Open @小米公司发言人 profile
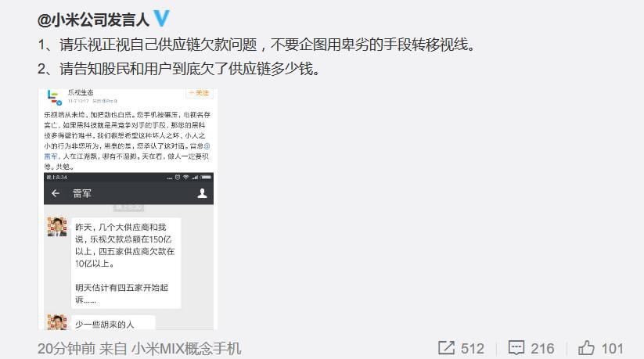The height and width of the screenshot is (359, 644). tap(93, 20)
